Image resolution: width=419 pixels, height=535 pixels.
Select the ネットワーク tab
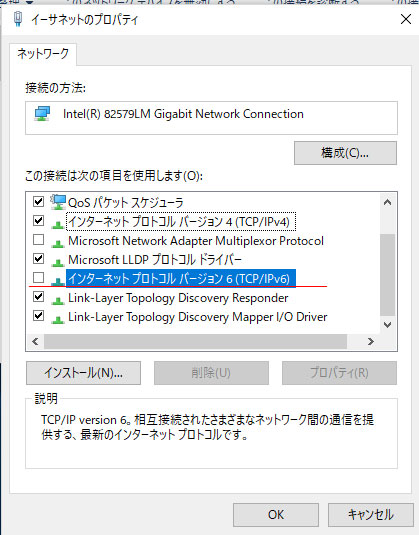43,54
